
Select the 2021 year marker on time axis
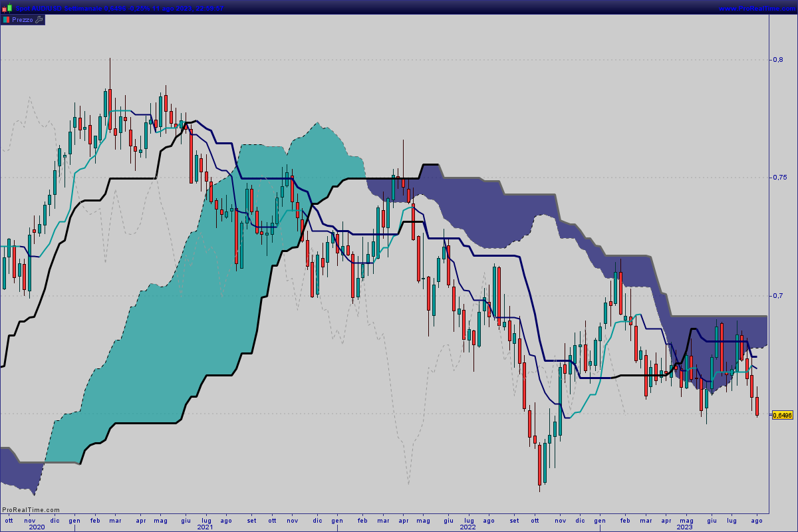click(205, 527)
